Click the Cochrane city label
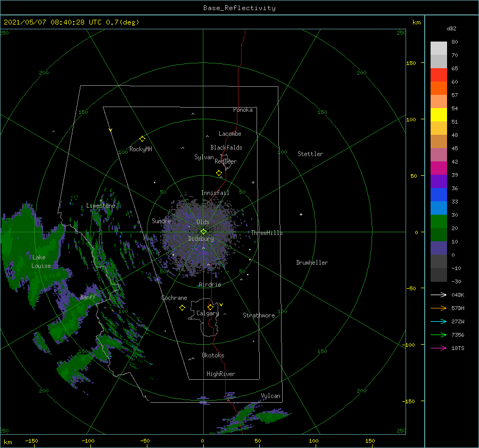Viewport: 479px width, 448px height. [174, 298]
